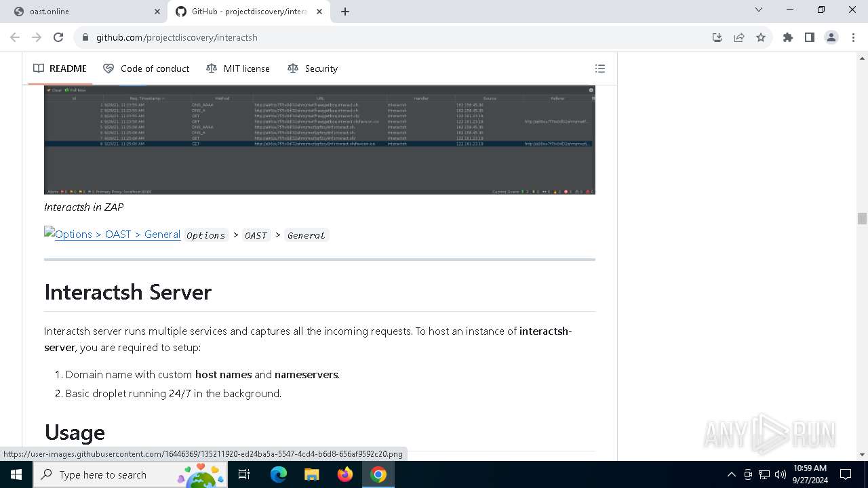This screenshot has height=488, width=868.
Task: Click the inline code word OAST
Action: pyautogui.click(x=256, y=235)
